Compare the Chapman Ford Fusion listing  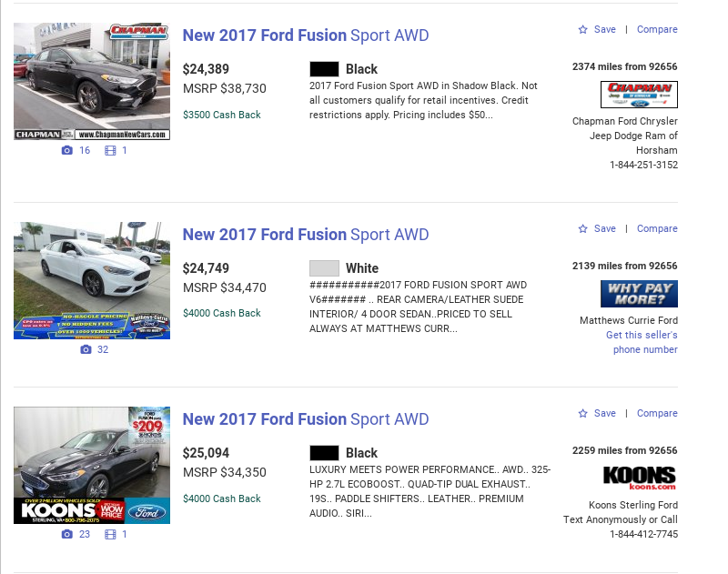point(657,29)
